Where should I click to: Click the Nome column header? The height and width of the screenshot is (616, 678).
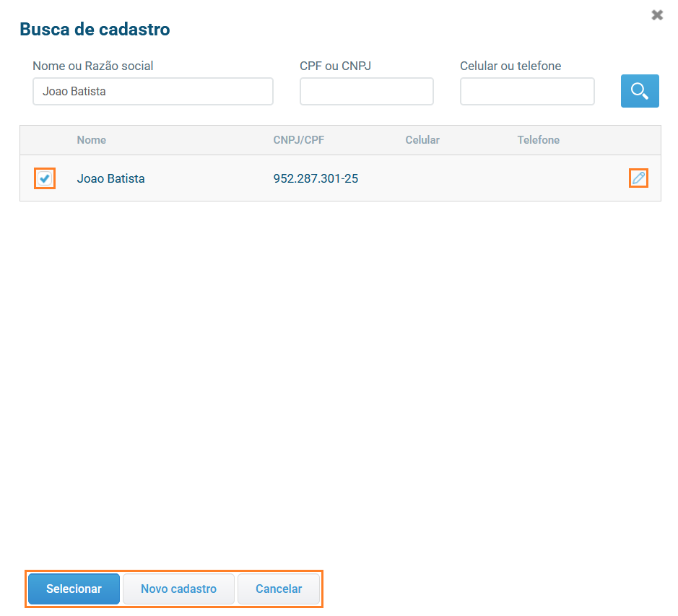[92, 140]
